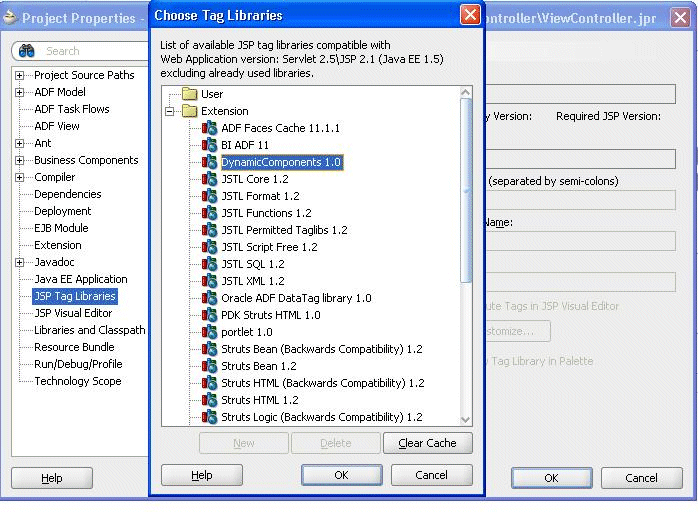Select Extension in Project Properties tree
The image size is (698, 512).
[x=58, y=245]
